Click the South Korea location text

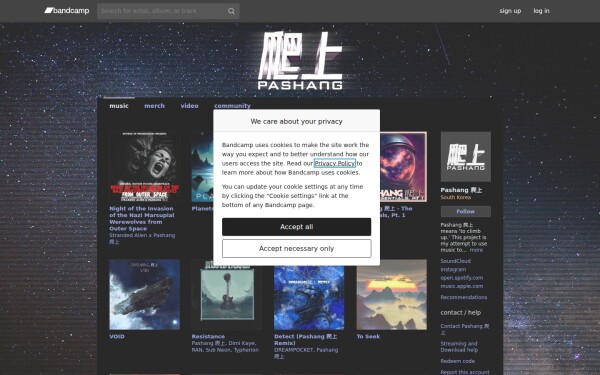(x=455, y=197)
